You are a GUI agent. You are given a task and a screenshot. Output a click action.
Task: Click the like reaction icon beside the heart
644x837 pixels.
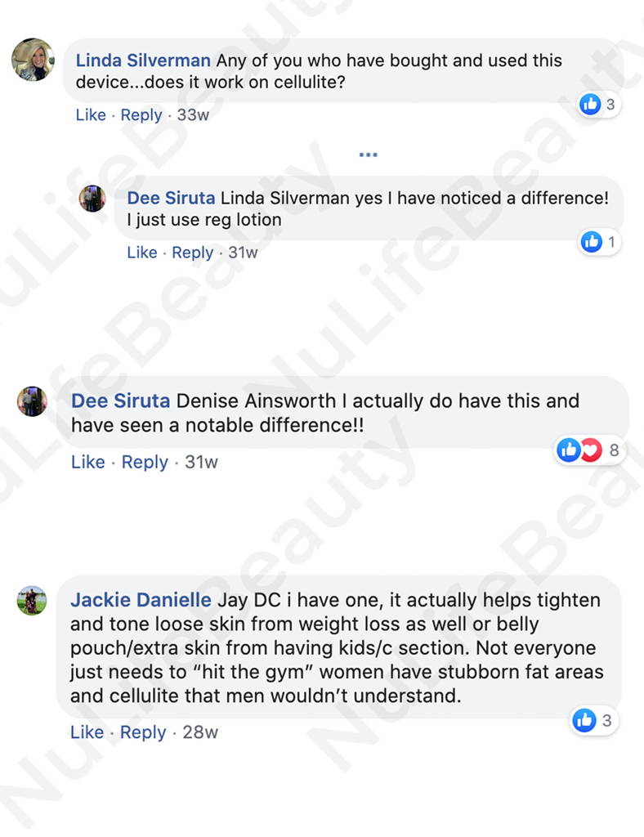click(x=569, y=450)
